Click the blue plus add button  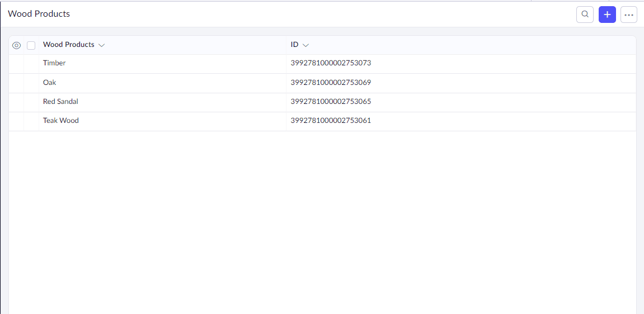coord(607,15)
